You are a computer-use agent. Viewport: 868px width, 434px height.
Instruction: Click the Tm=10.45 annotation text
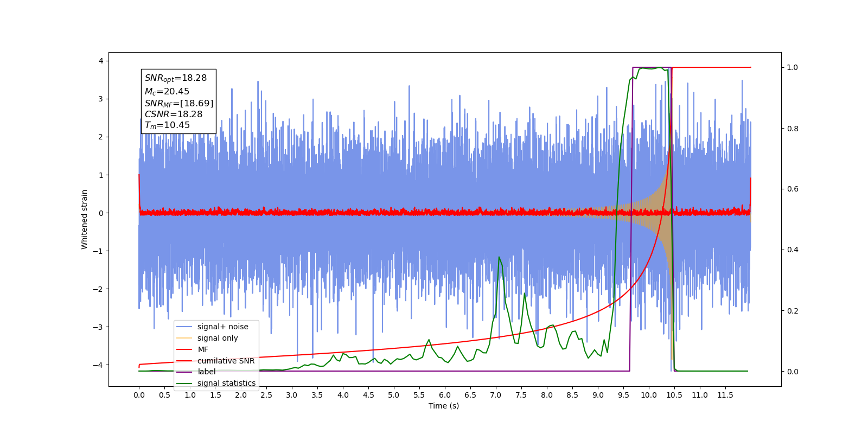click(x=167, y=125)
